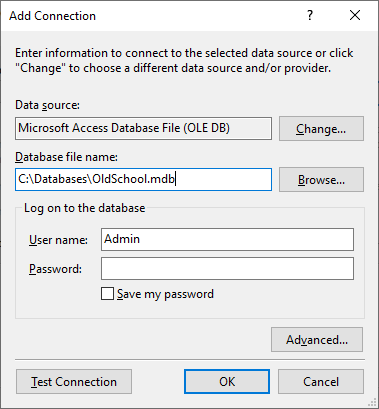379x409 pixels.
Task: Open Advanced connection properties
Action: tap(317, 340)
